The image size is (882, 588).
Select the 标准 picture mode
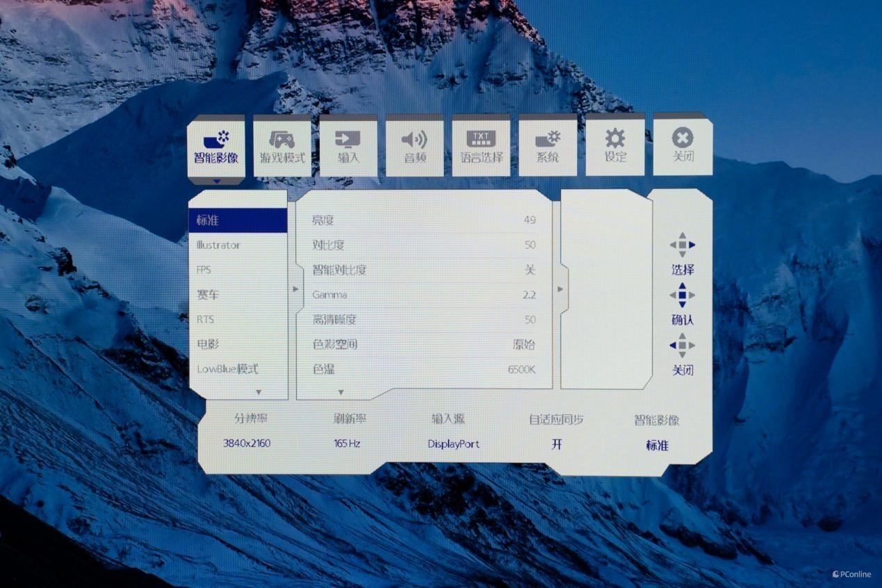[x=238, y=220]
